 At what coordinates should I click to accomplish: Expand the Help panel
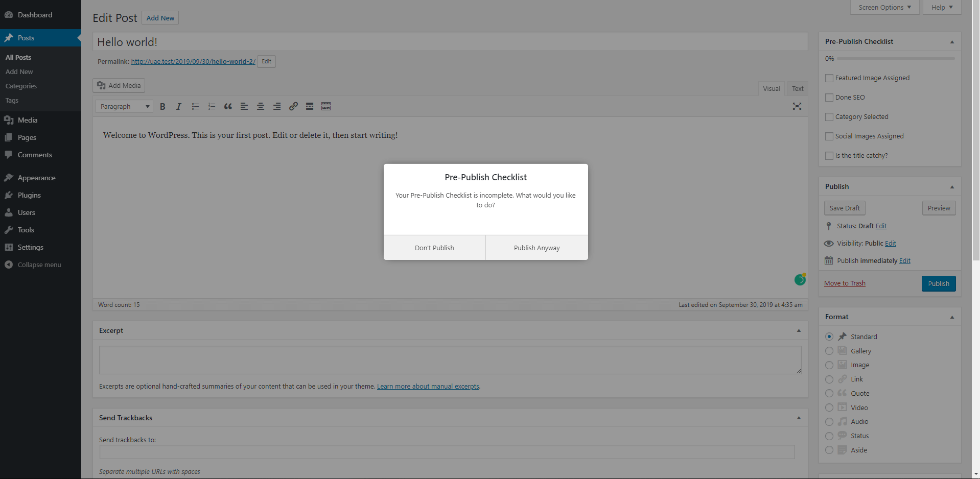(942, 7)
